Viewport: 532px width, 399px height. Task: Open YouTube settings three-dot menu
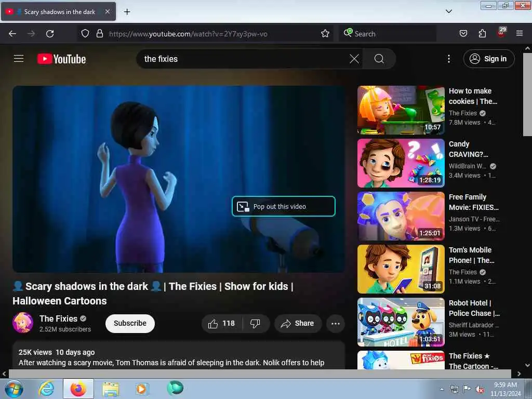448,59
